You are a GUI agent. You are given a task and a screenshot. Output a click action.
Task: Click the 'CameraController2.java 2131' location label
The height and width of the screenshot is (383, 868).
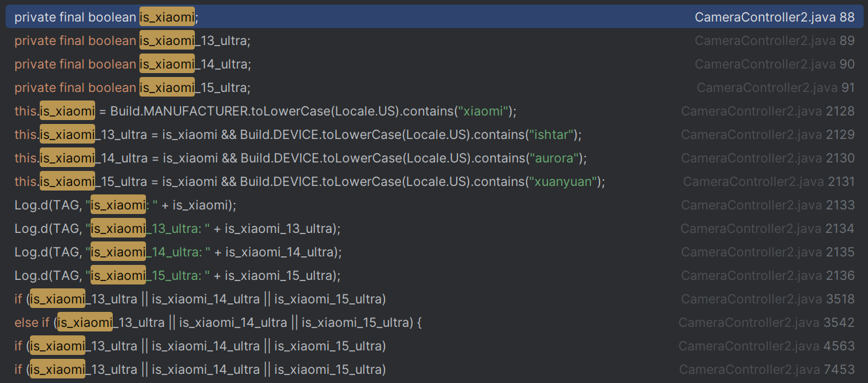click(x=768, y=181)
